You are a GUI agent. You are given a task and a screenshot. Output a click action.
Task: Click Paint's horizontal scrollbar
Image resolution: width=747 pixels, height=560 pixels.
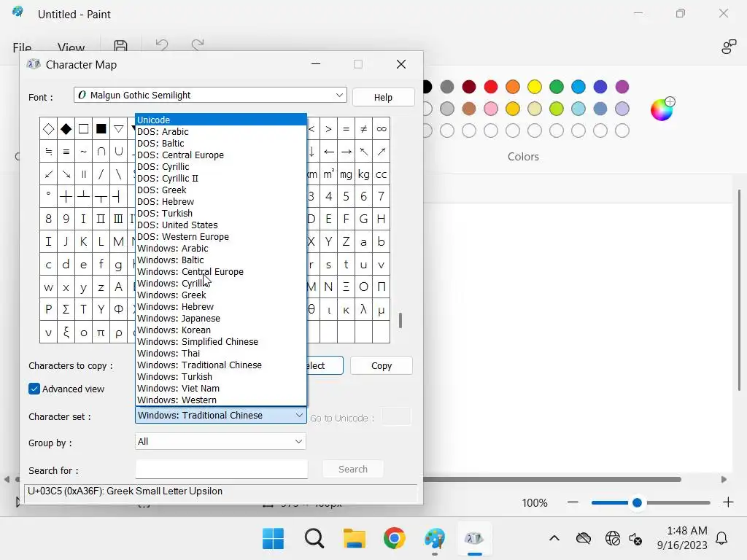551,479
